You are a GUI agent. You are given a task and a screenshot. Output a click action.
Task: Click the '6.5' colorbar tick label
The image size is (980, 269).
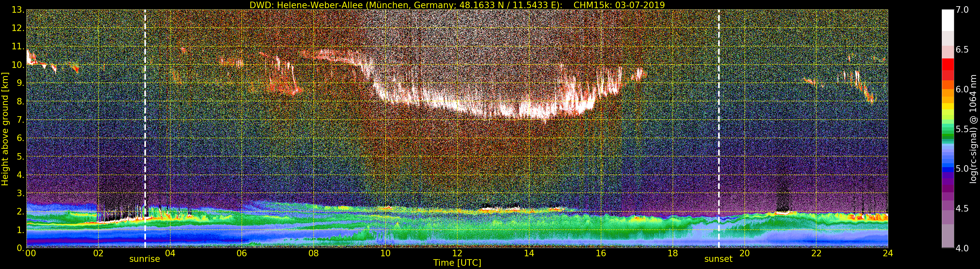click(x=962, y=50)
